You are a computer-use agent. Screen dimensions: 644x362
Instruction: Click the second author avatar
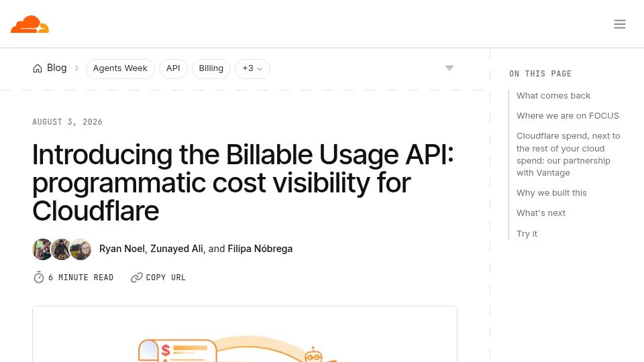point(61,249)
